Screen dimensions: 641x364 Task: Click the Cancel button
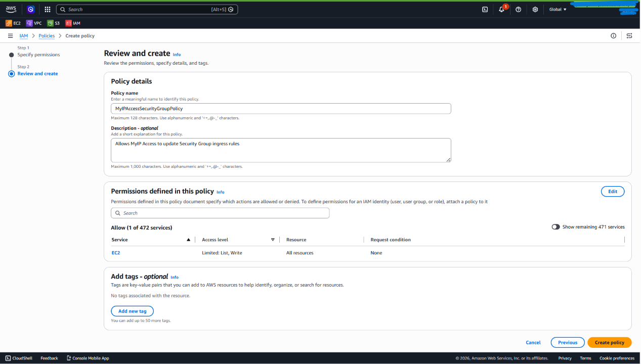[x=533, y=343]
